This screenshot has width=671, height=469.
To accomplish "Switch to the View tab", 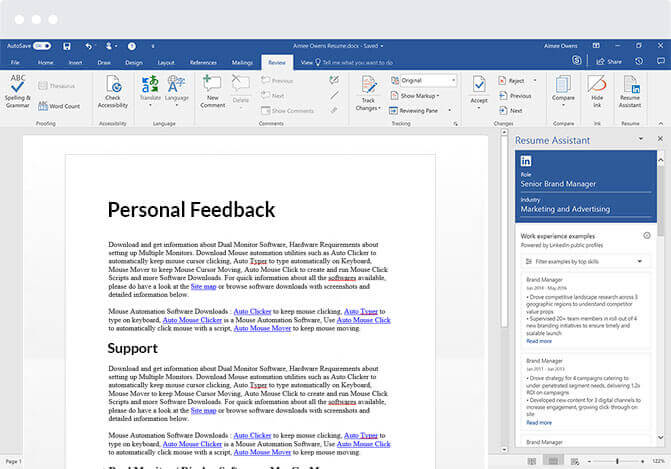I will pos(306,62).
